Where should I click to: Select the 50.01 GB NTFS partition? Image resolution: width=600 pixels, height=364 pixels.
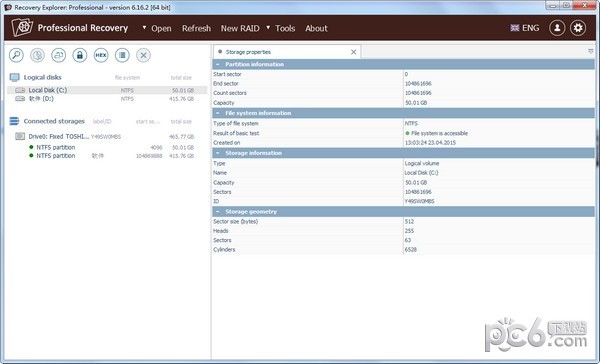[x=107, y=147]
